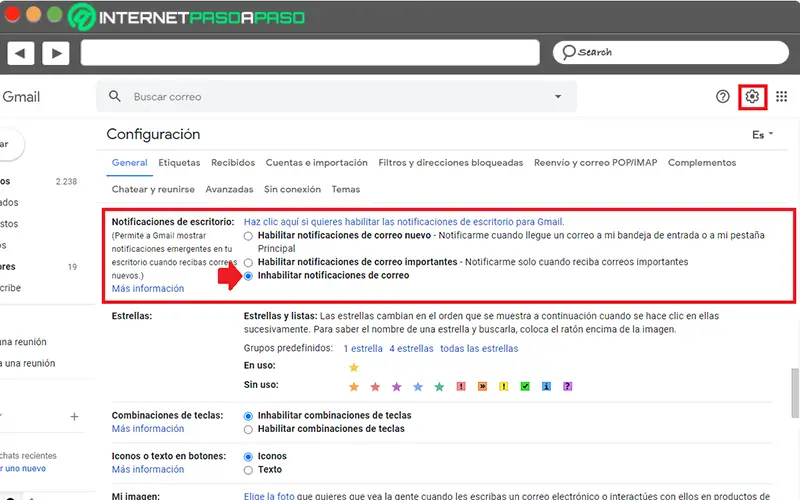Select the purple star in Sin uso
The width and height of the screenshot is (800, 500).
(396, 387)
